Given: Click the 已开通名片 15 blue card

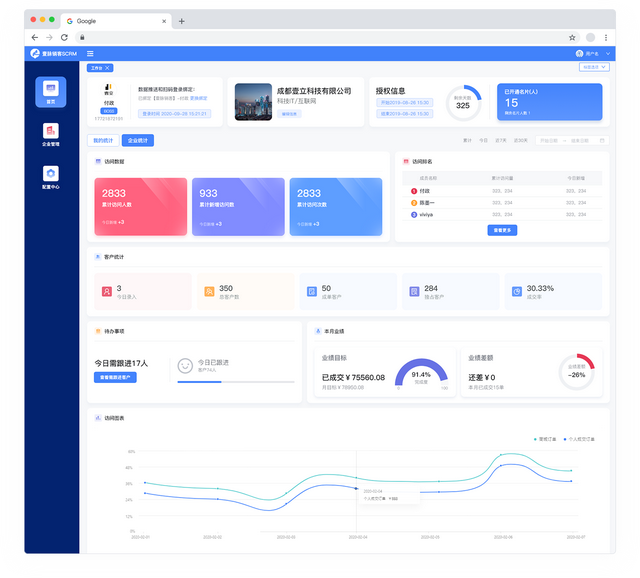Looking at the screenshot, I should [549, 102].
